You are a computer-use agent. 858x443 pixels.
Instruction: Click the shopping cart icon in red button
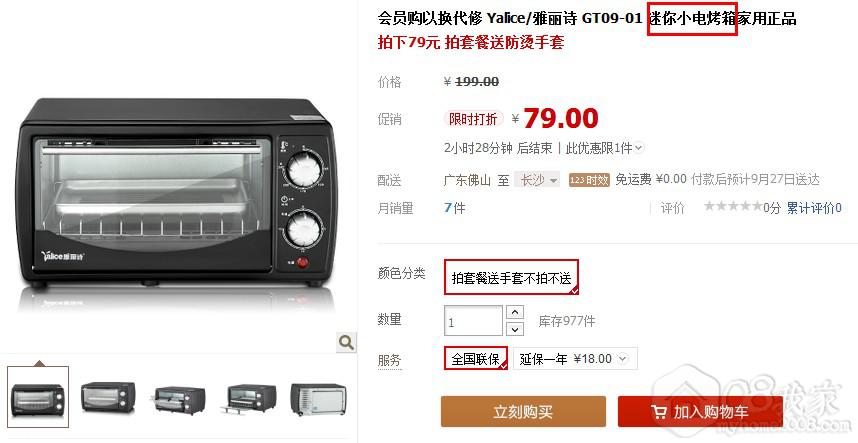pos(659,412)
